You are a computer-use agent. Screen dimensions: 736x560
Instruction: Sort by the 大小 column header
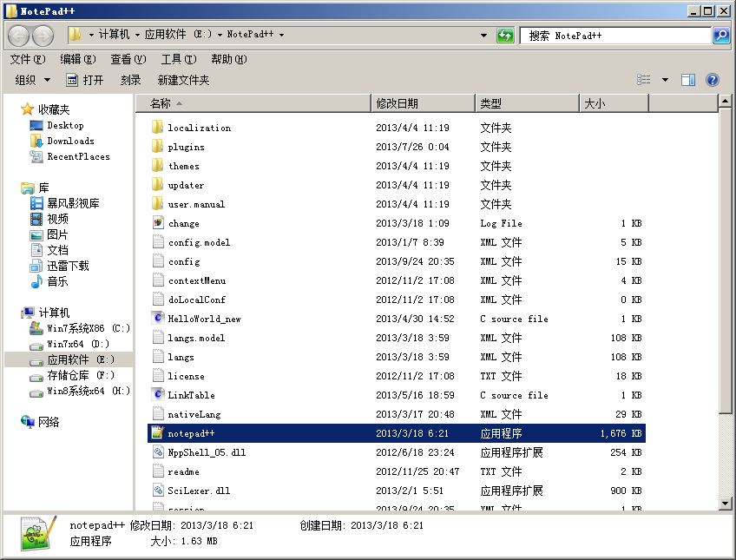(614, 103)
